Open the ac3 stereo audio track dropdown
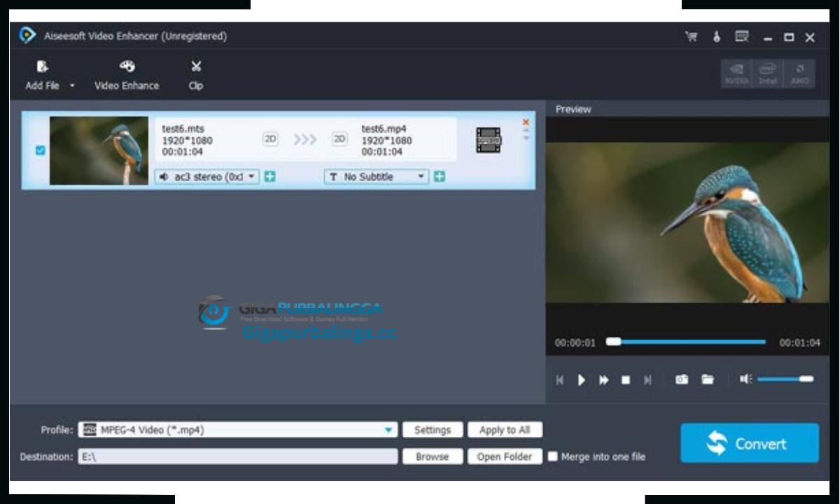The width and height of the screenshot is (840, 504). click(x=207, y=177)
